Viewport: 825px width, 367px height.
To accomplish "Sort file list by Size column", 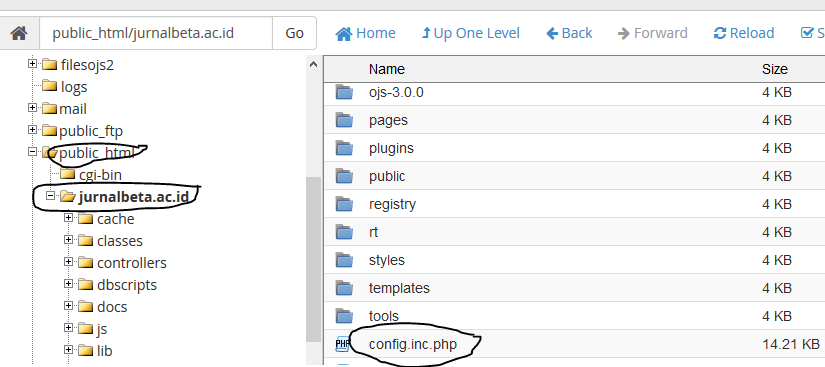I will [774, 69].
